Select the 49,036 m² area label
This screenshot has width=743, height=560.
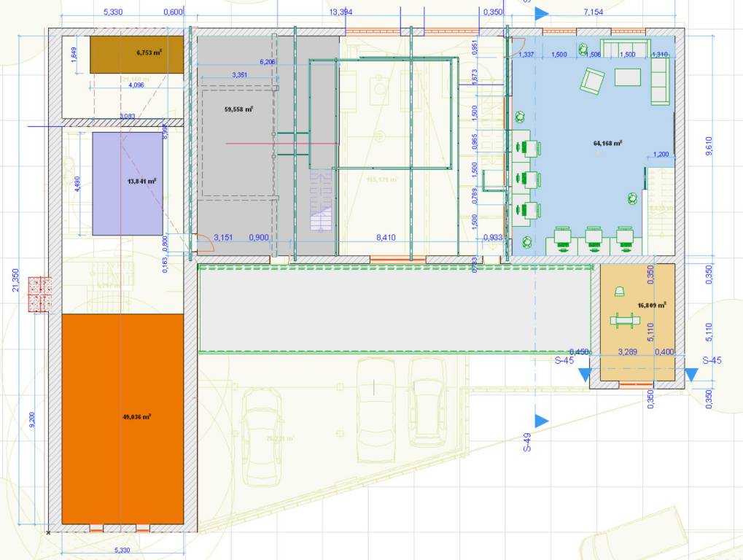(136, 417)
